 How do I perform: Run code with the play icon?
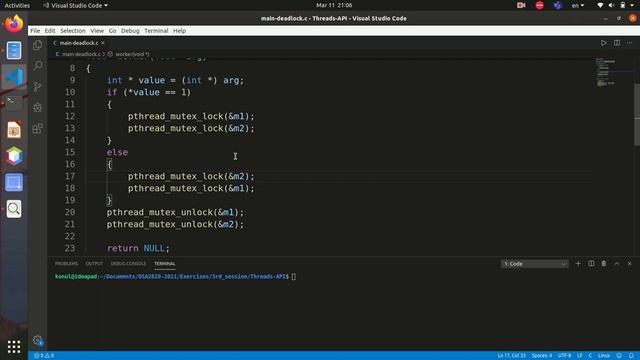pos(603,43)
